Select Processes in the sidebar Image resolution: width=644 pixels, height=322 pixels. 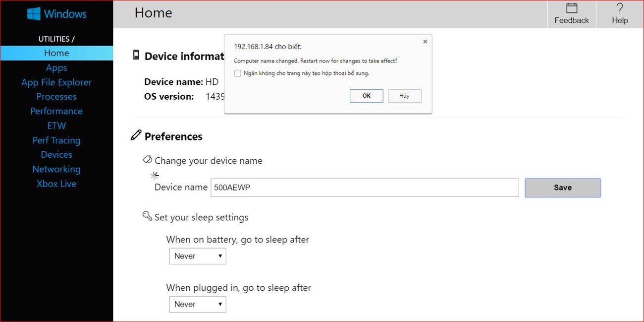tap(56, 96)
